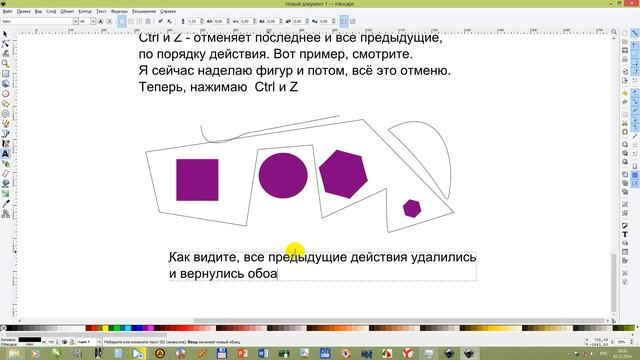Image resolution: width=640 pixels, height=360 pixels.
Task: Select the Dropper color picker tool
Action: pyautogui.click(x=5, y=204)
